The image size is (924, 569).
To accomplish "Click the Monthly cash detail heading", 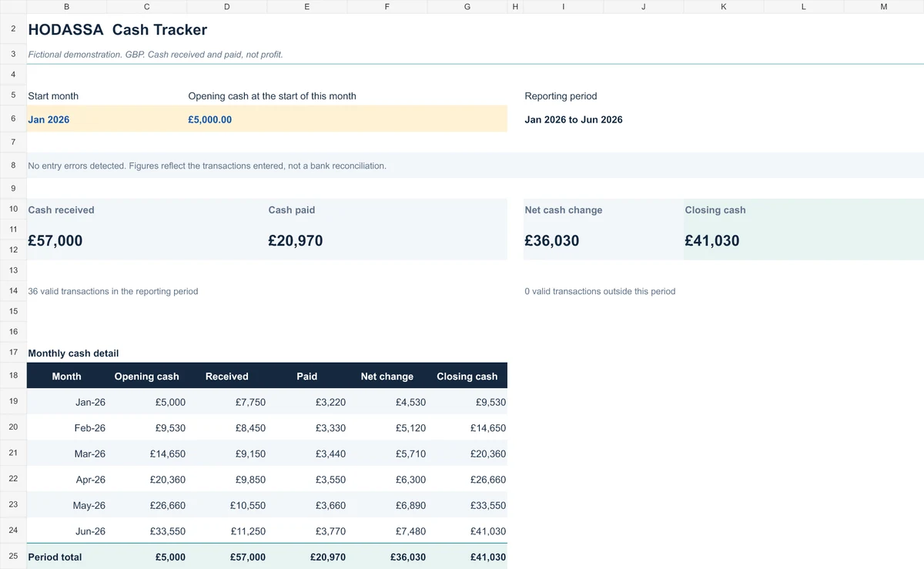I will [x=73, y=353].
